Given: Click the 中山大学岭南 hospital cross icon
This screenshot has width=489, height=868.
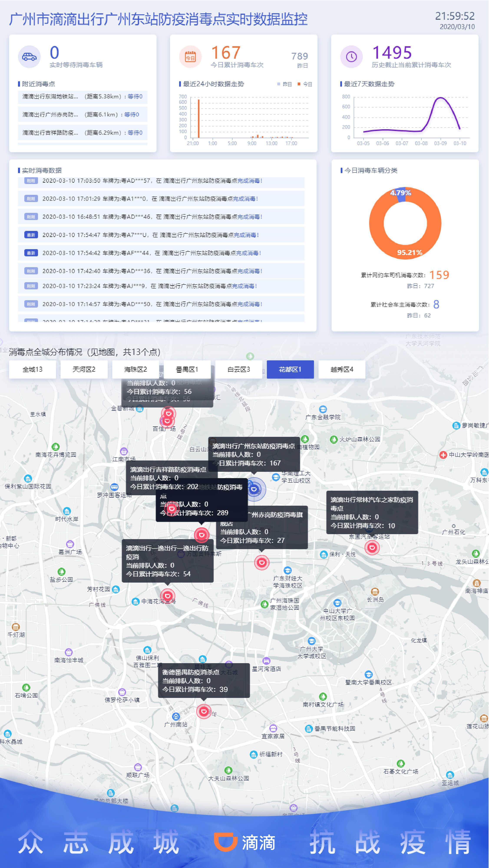Looking at the screenshot, I should (443, 455).
